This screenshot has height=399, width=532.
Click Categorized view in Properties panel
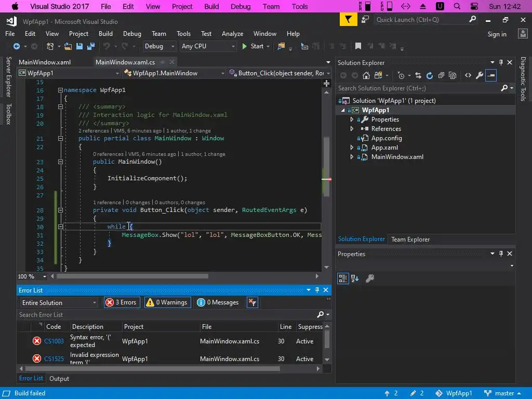(343, 278)
